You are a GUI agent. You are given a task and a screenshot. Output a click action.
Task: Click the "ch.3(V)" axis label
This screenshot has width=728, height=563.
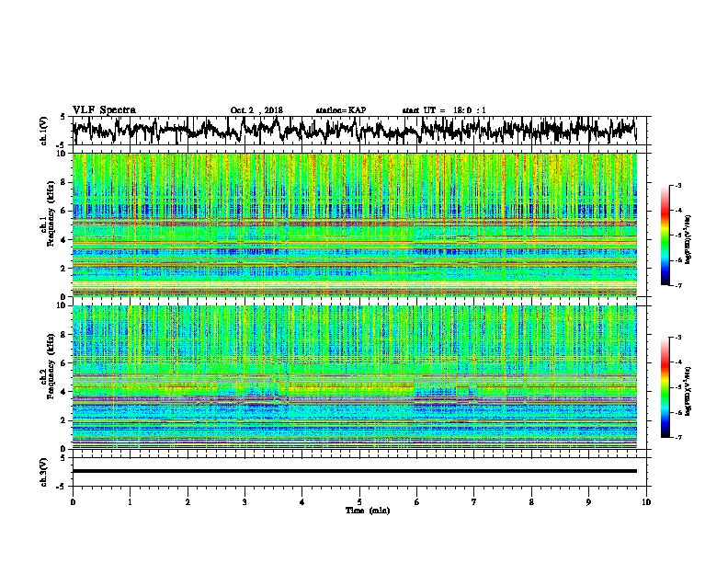click(x=43, y=472)
